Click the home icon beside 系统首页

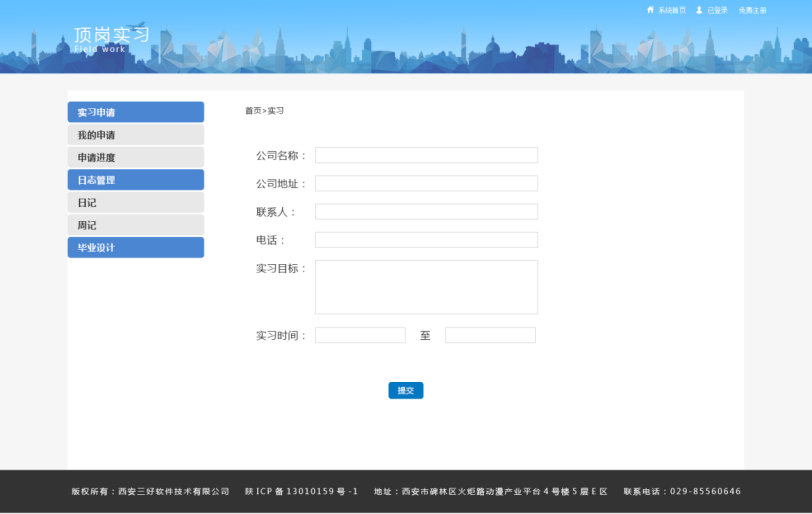[650, 10]
